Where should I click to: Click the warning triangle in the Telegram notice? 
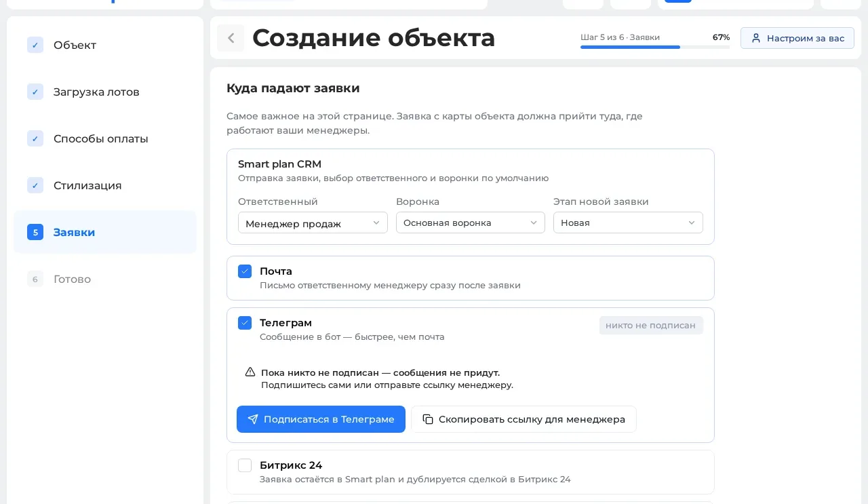click(250, 372)
